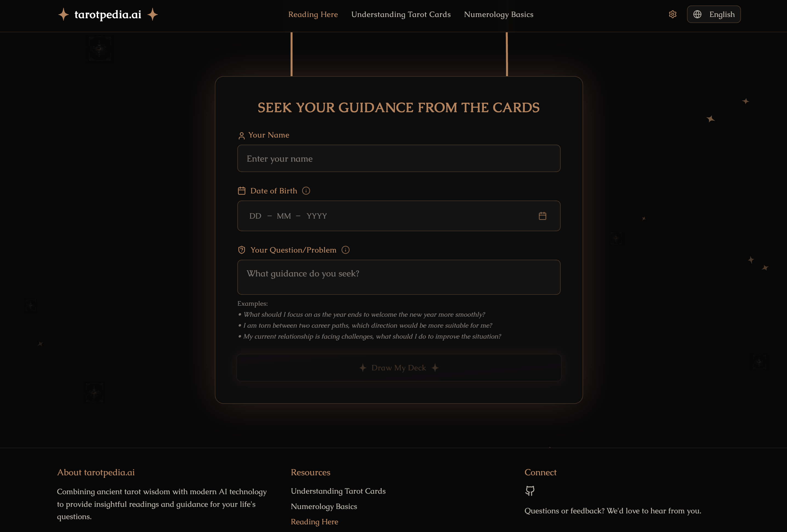Screen dimensions: 787x532
Task: Go to Understanding Tarot Cards in navbar
Action: point(401,14)
